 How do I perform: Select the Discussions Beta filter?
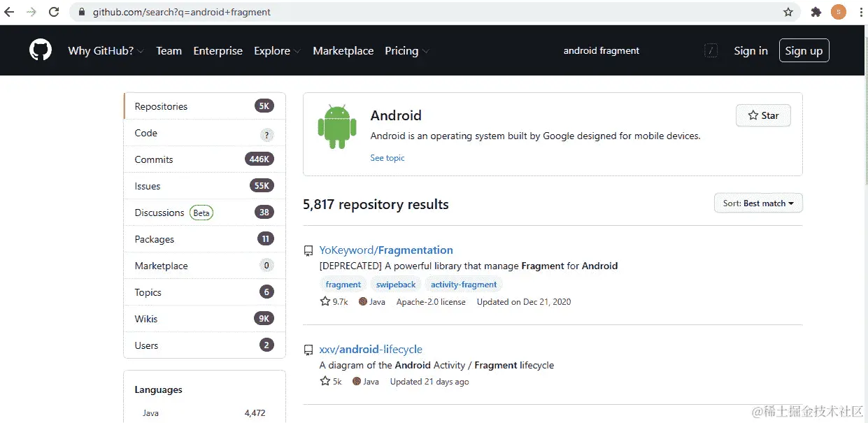coord(159,212)
